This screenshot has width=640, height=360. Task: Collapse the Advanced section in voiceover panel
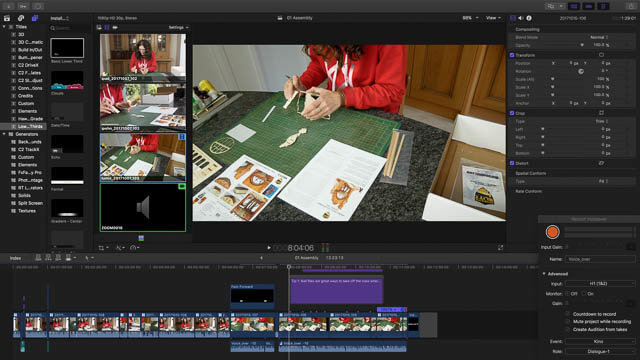click(544, 273)
